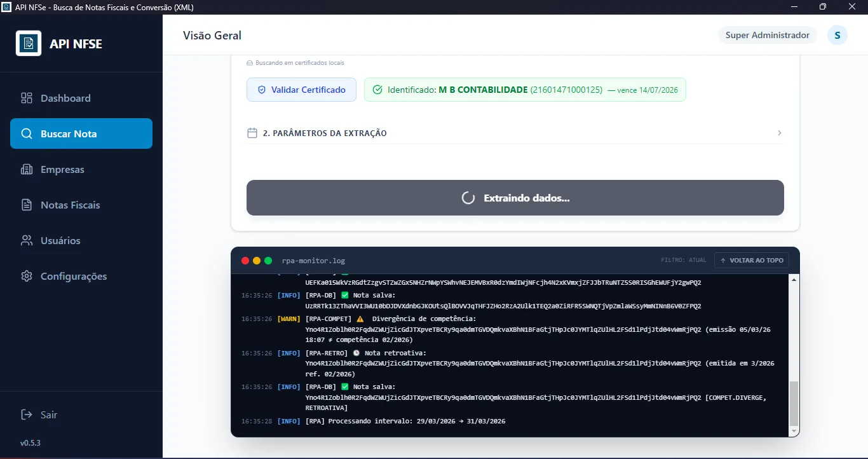Open the S user avatar

click(x=837, y=35)
